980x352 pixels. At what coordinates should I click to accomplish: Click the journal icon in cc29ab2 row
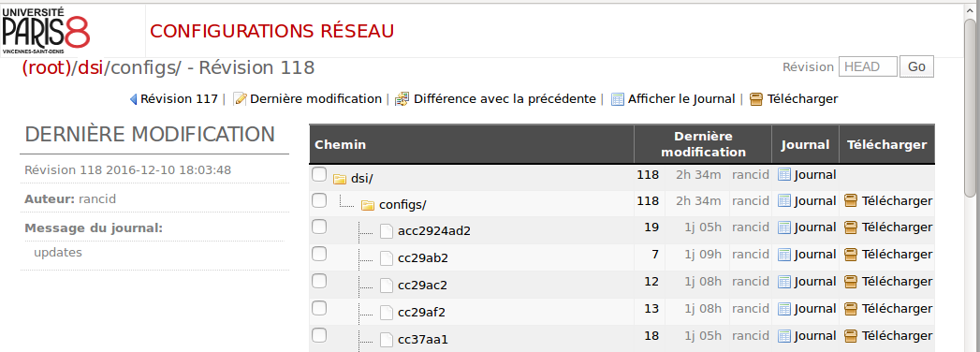tap(784, 255)
